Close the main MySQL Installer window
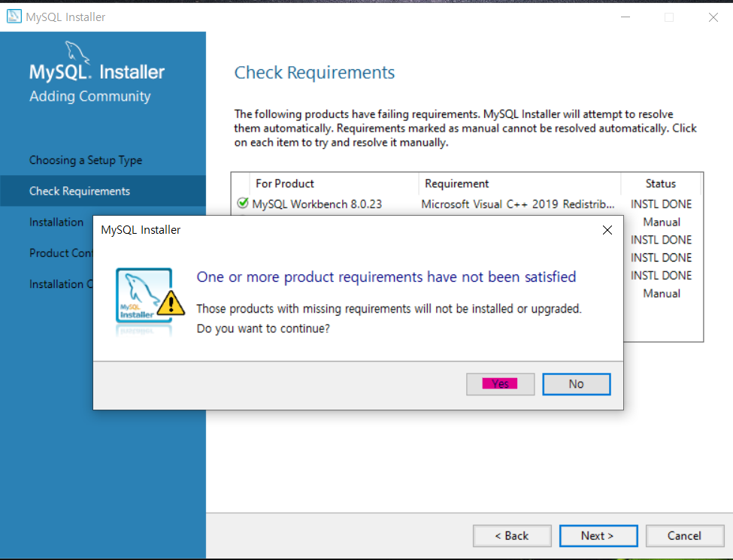This screenshot has width=733, height=560. pyautogui.click(x=713, y=17)
